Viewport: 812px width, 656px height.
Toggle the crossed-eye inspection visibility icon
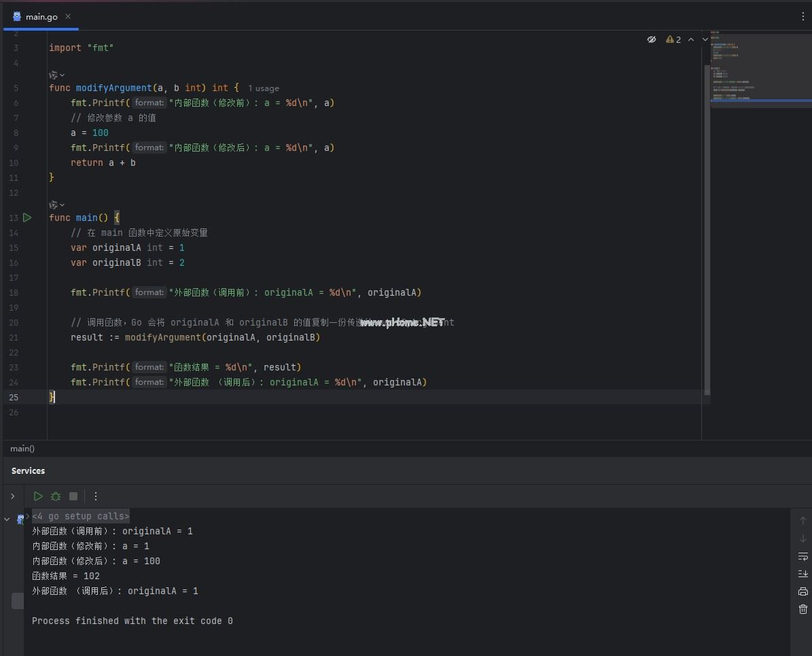[651, 39]
